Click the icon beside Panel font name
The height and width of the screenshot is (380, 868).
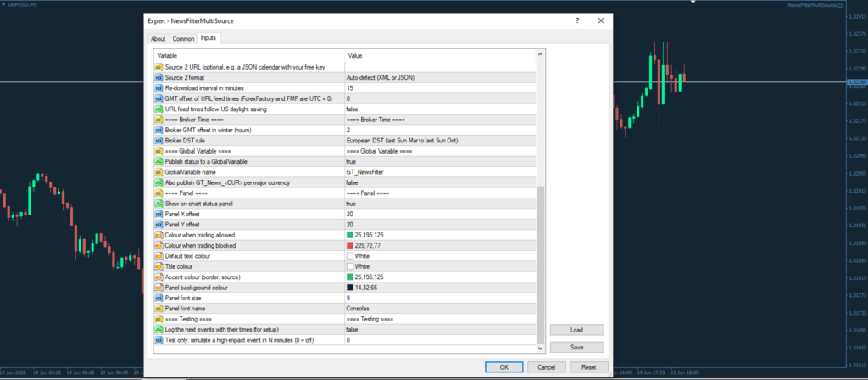click(x=159, y=309)
